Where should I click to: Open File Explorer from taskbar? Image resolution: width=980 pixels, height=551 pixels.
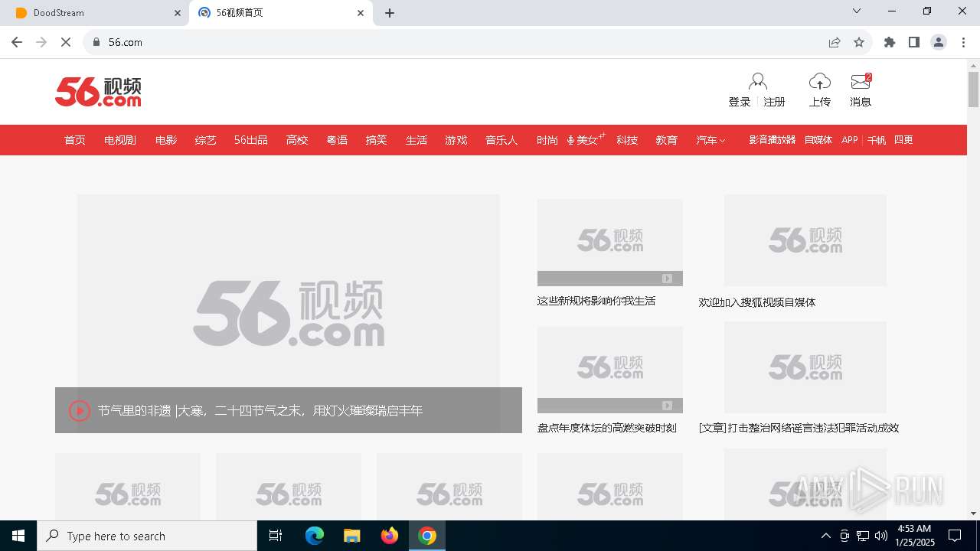click(352, 536)
